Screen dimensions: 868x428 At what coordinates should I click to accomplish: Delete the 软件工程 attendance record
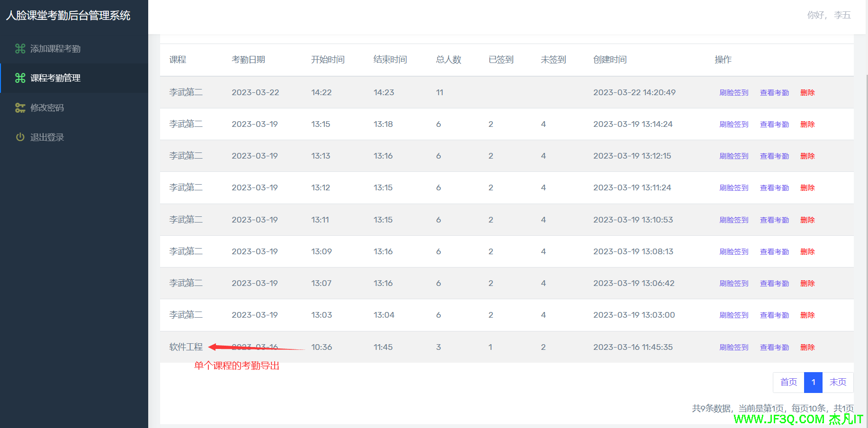[x=807, y=348]
